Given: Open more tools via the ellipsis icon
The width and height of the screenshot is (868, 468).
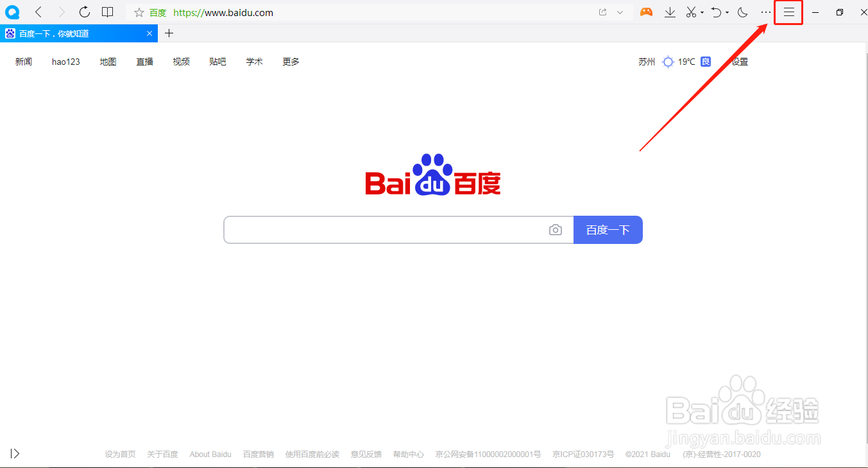Looking at the screenshot, I should (765, 12).
